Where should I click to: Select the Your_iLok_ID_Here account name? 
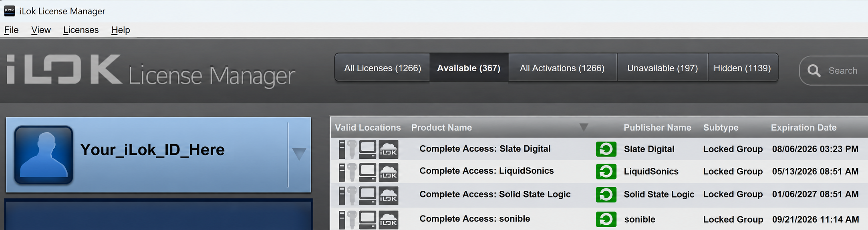pos(152,150)
